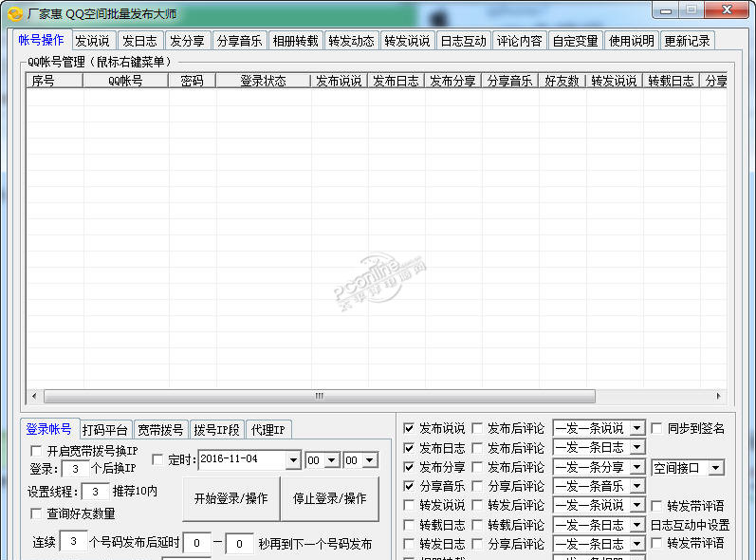Switch to the 分享音乐 tab

(x=239, y=41)
